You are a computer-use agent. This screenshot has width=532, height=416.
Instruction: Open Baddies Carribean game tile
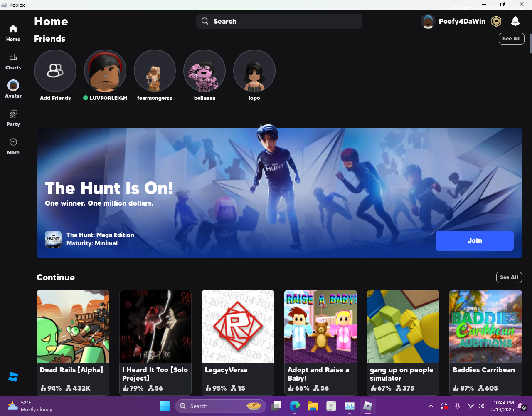tap(485, 342)
